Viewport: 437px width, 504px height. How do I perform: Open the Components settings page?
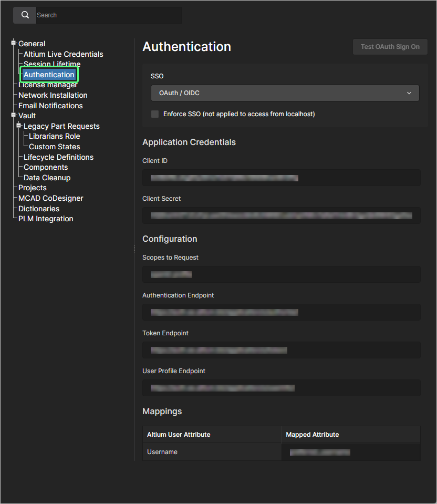pos(46,167)
